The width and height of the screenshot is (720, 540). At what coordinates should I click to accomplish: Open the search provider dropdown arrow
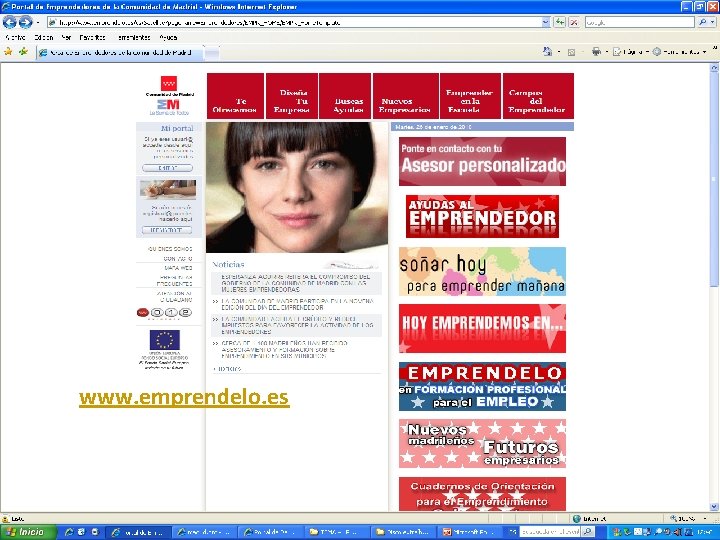(x=713, y=22)
